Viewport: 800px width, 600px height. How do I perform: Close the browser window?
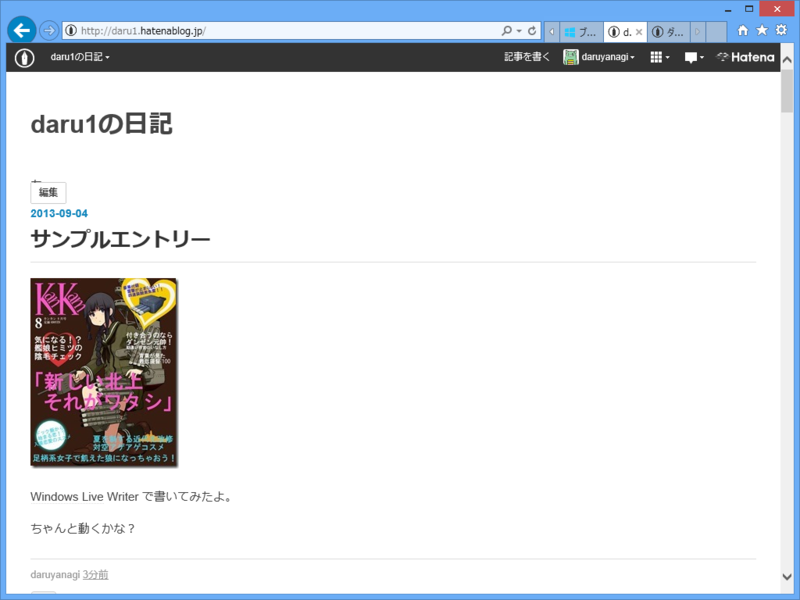point(777,9)
